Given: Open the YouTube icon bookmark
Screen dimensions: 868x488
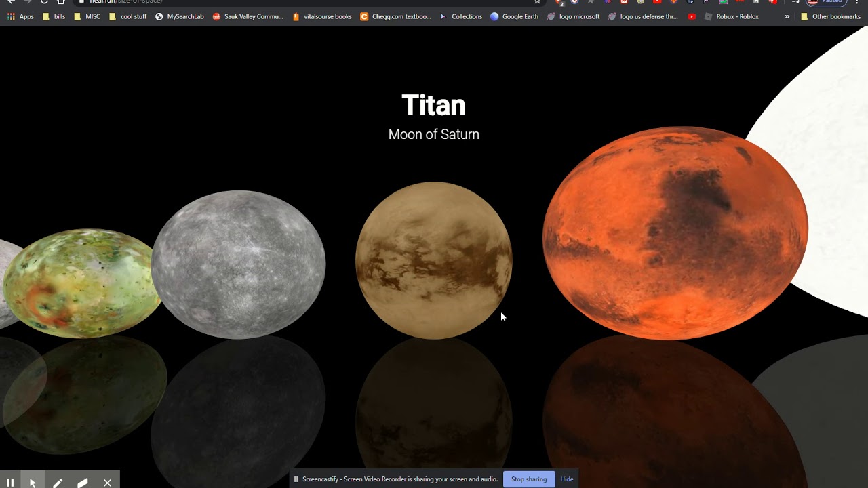Looking at the screenshot, I should coord(692,16).
